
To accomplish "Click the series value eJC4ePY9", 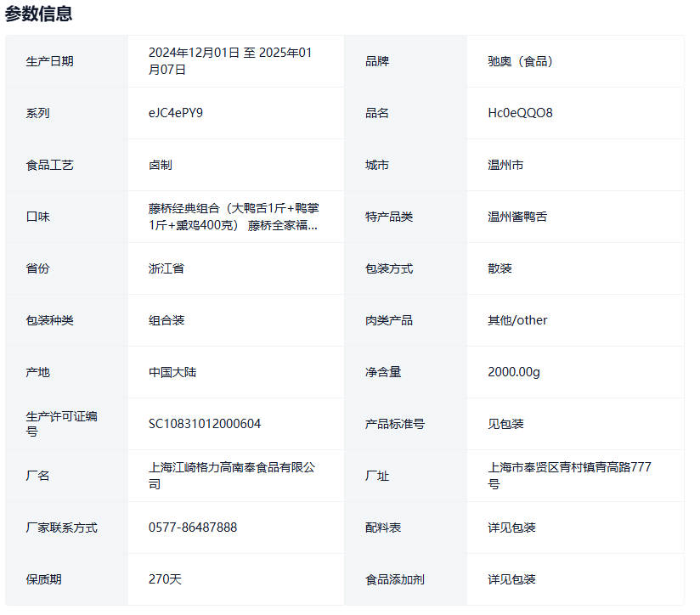I will point(176,113).
